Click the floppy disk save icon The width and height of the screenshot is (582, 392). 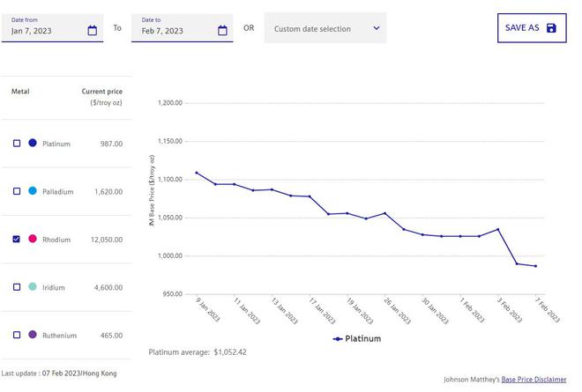point(551,28)
